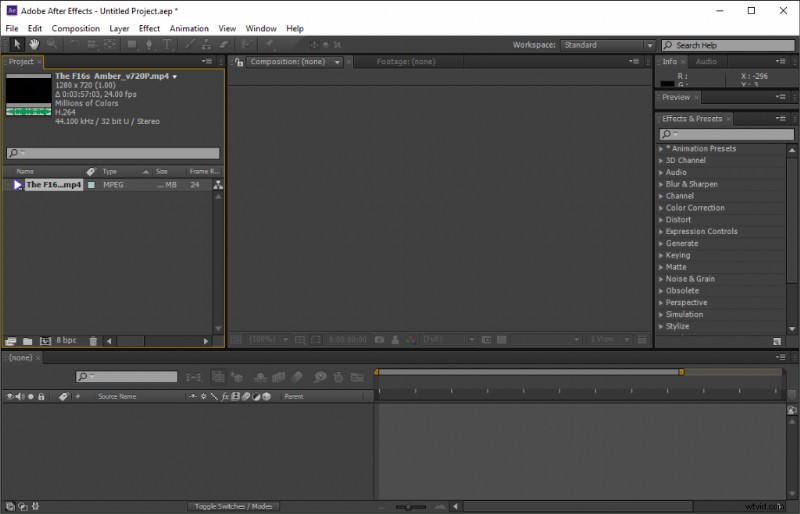This screenshot has width=800, height=514.
Task: Click the audio speaker column header
Action: (x=20, y=397)
